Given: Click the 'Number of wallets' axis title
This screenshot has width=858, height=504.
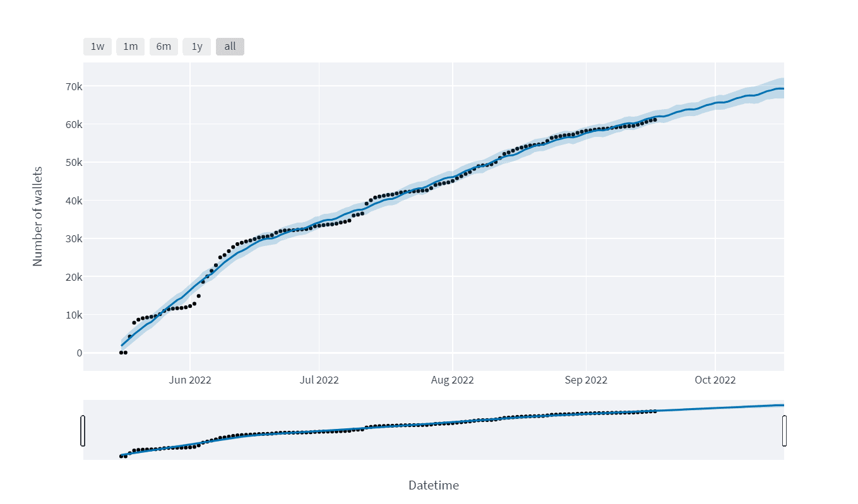Looking at the screenshot, I should coord(38,216).
